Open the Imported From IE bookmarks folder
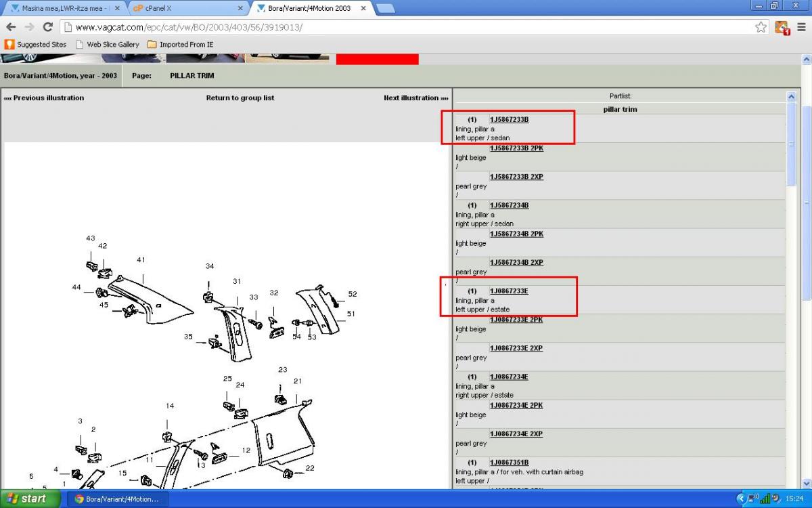 click(180, 45)
